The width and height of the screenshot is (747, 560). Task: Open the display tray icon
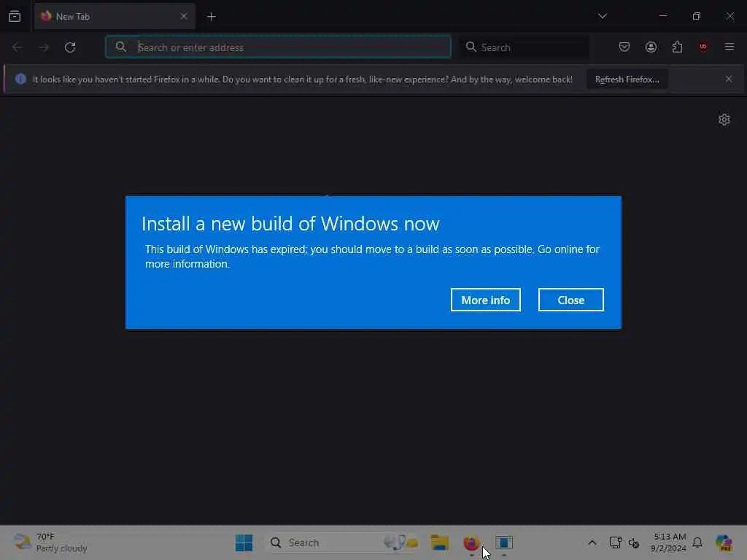click(615, 542)
